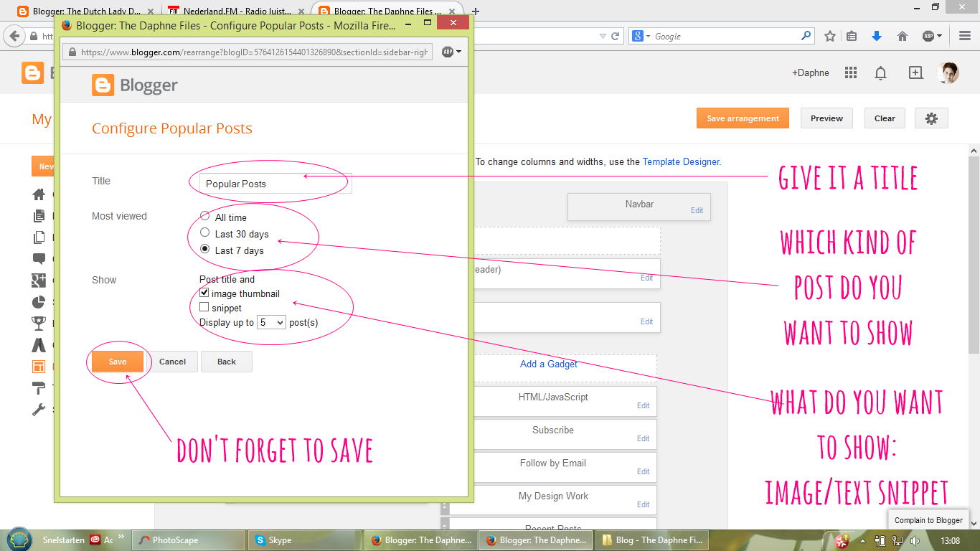Show hidden taskbar toolbar items chevron
The height and width of the screenshot is (551, 980).
(x=121, y=537)
